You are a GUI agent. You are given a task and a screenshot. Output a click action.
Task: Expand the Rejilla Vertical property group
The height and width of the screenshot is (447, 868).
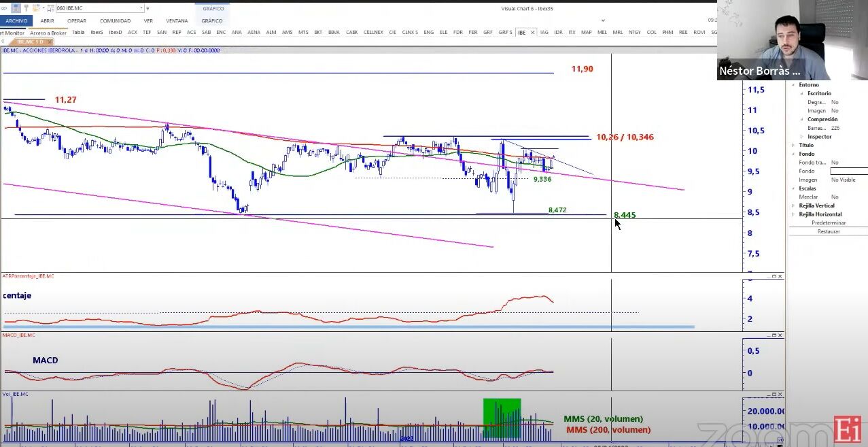click(x=793, y=205)
